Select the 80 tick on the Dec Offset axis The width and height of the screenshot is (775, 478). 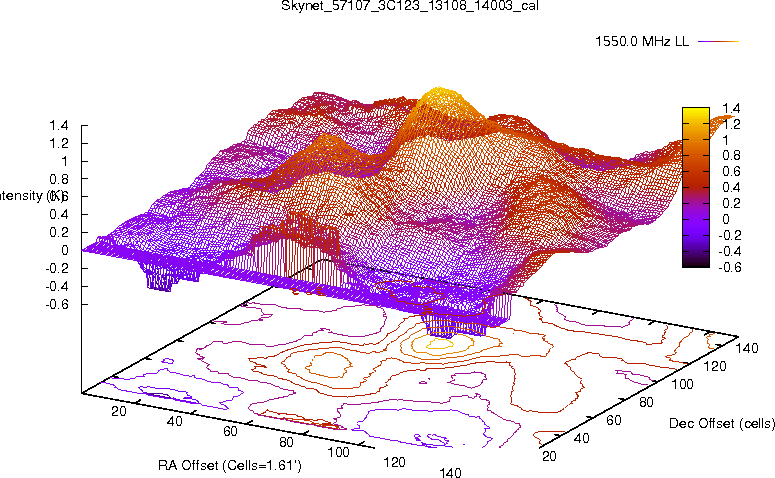point(646,402)
